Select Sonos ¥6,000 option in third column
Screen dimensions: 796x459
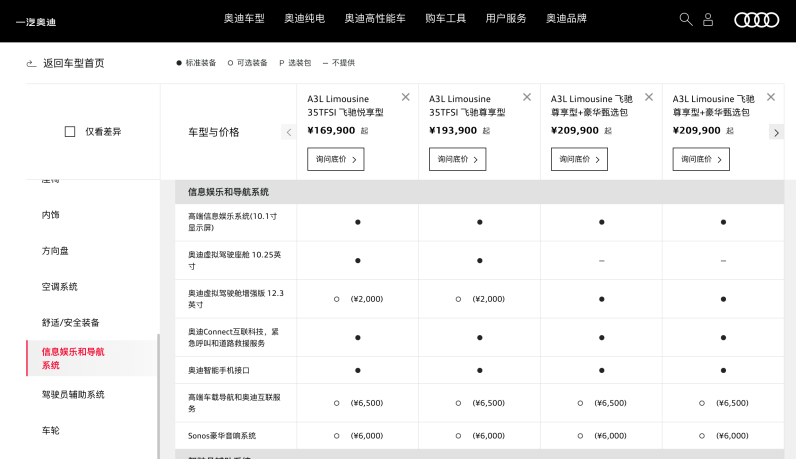point(580,436)
